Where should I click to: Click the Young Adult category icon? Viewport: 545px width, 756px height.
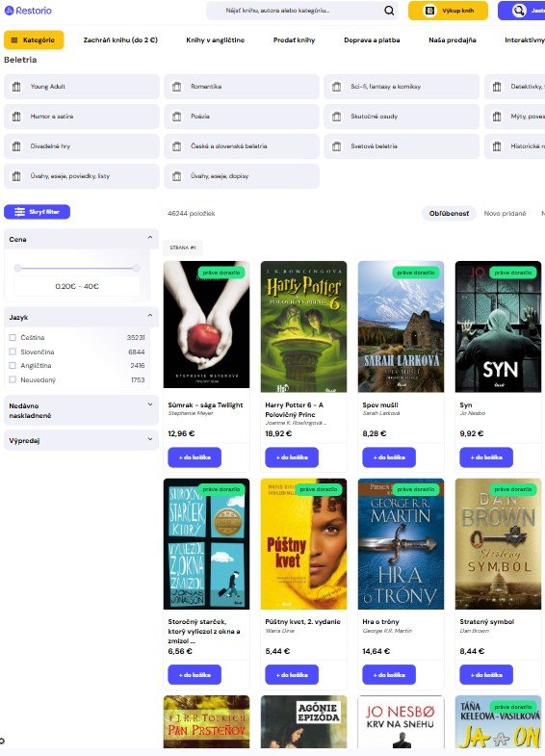[16, 87]
